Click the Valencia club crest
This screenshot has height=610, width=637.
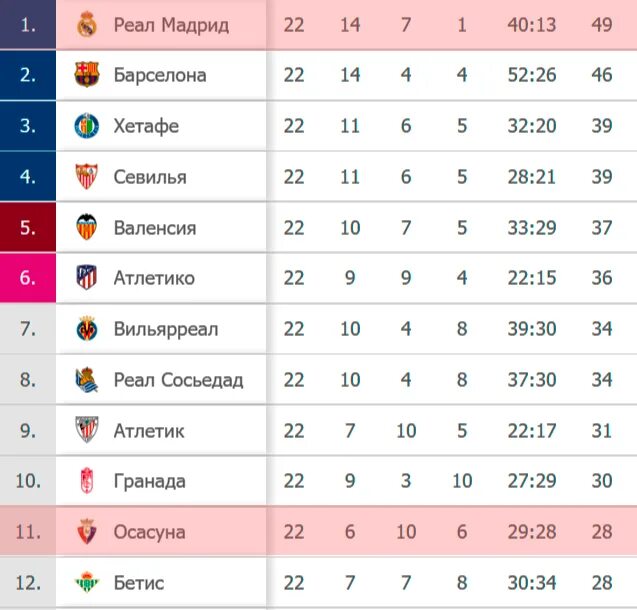(x=87, y=228)
